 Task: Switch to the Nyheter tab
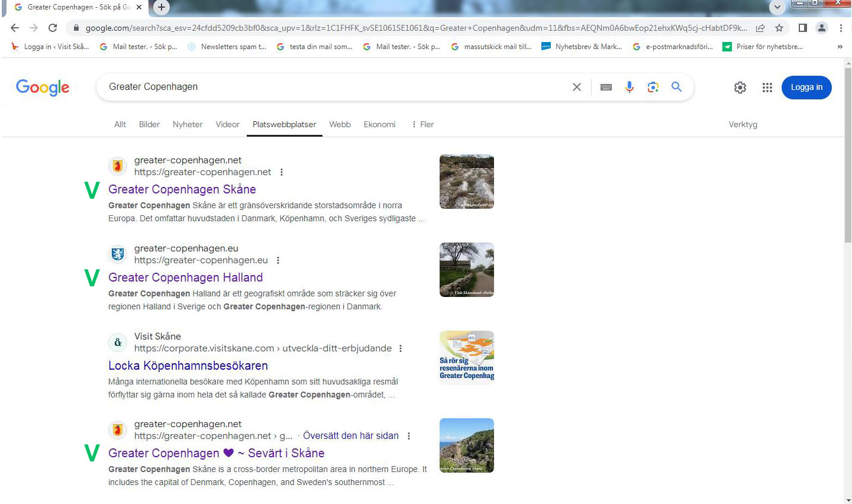pos(188,124)
